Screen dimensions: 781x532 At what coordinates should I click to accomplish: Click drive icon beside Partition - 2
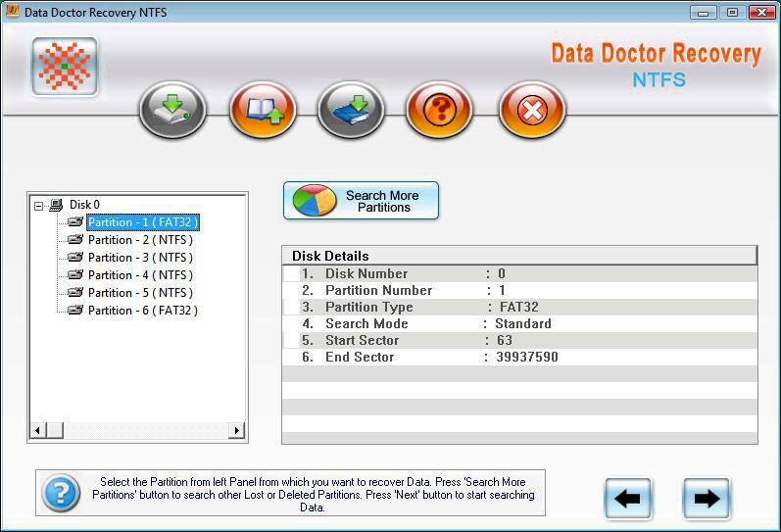pos(75,240)
